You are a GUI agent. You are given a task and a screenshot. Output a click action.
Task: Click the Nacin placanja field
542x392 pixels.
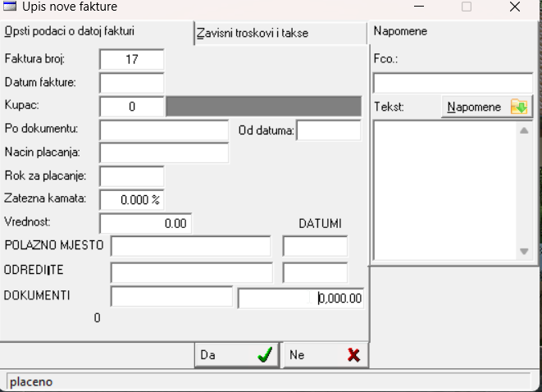(x=163, y=153)
